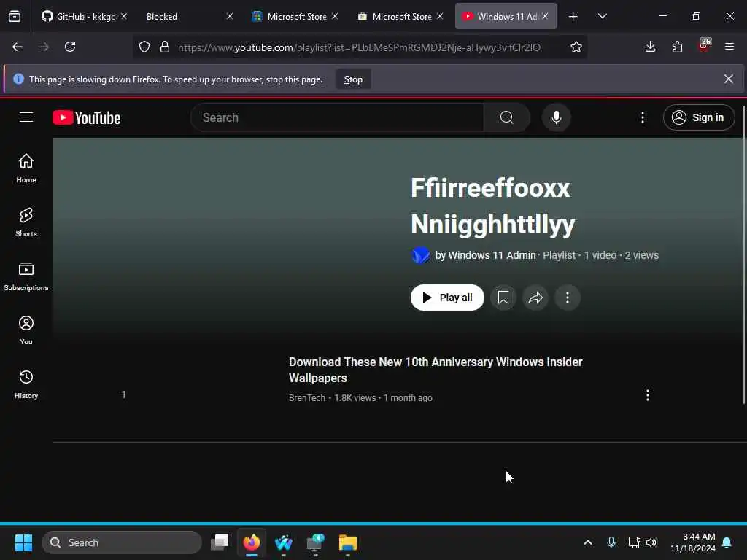Dismiss the slow page notification bar
This screenshot has width=747, height=560.
729,79
